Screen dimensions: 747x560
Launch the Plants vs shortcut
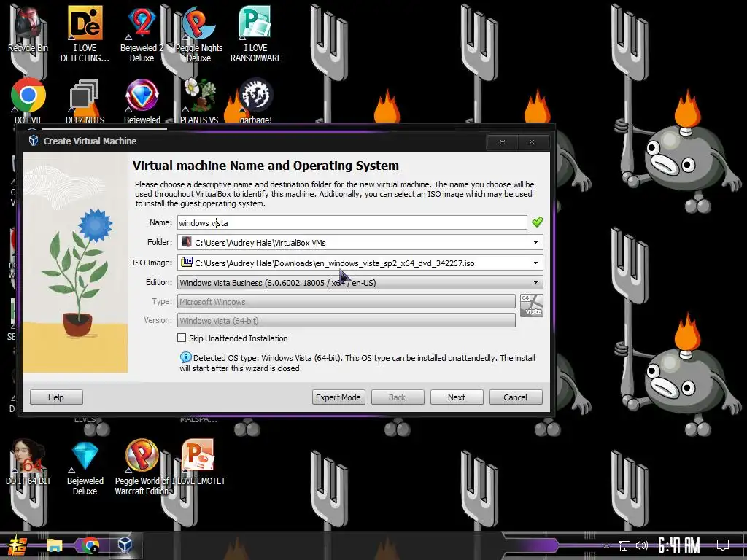(199, 100)
